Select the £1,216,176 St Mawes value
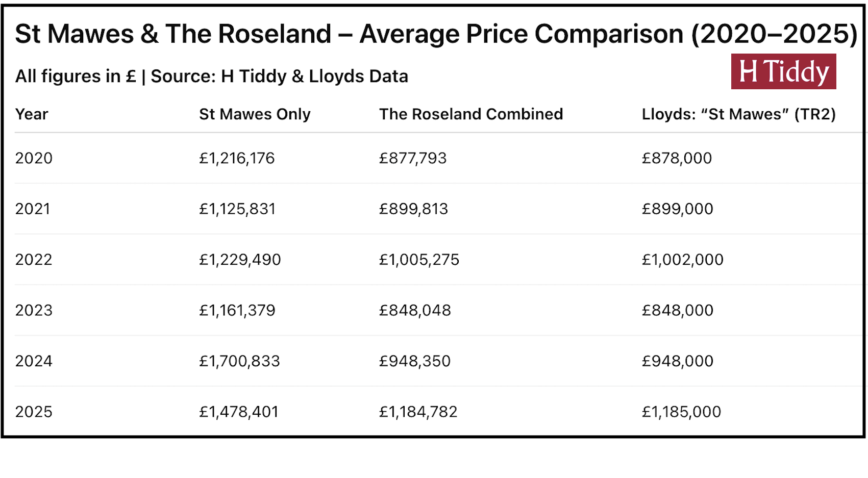Image resolution: width=868 pixels, height=478 pixels. point(237,158)
